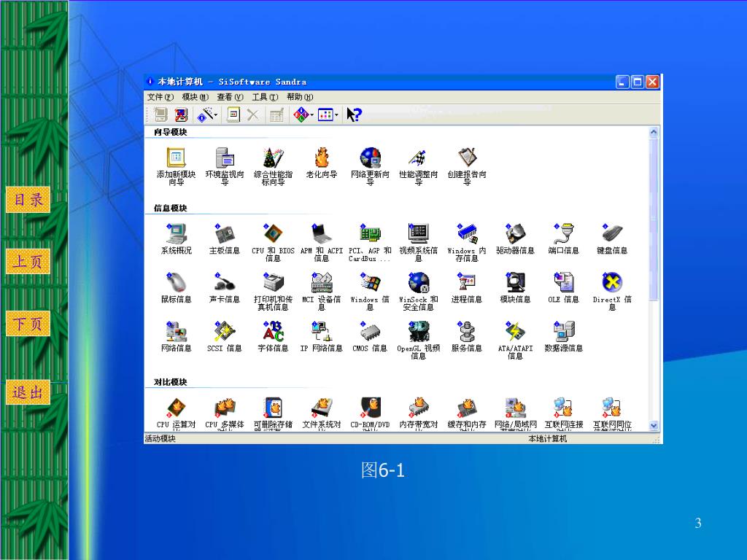Open the 视频系统信息 monitor icon
This screenshot has height=560, width=747.
(x=418, y=234)
